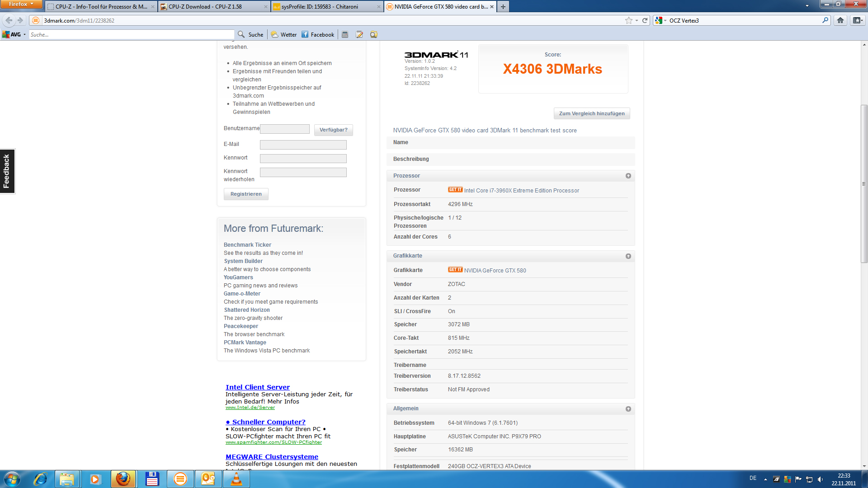Screen dimensions: 868x488
Task: Click in the E-Mail input field
Action: pos(303,145)
